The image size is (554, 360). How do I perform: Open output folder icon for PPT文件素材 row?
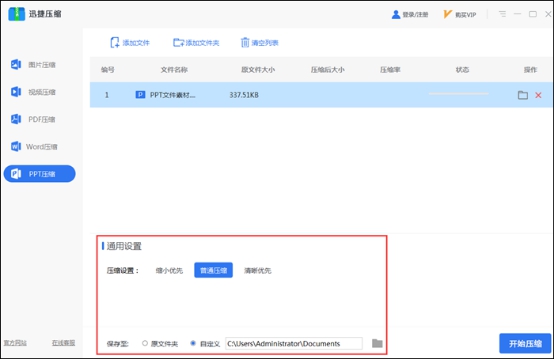pyautogui.click(x=523, y=95)
